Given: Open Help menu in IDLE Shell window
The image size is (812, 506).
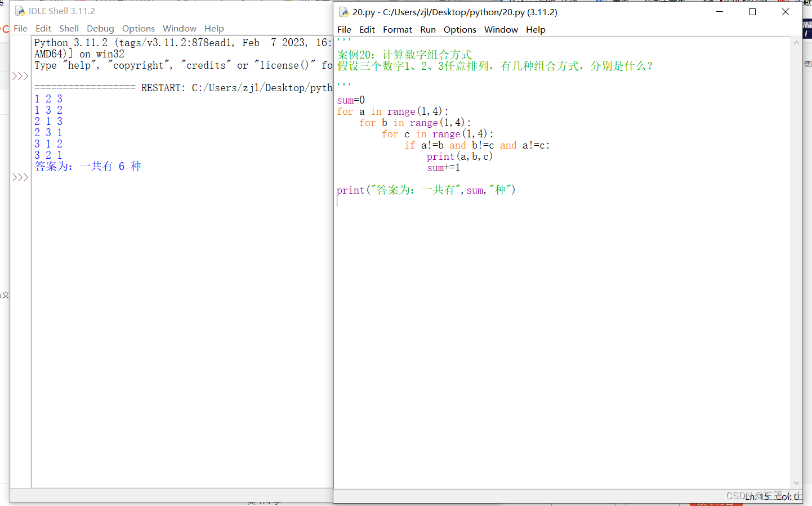Looking at the screenshot, I should [214, 28].
